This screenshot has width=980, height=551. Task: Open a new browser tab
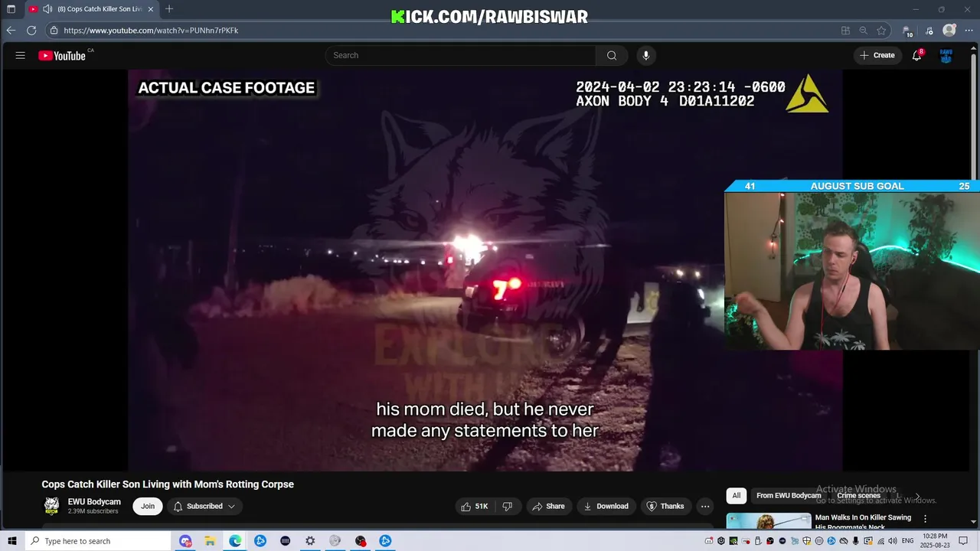[x=169, y=9]
